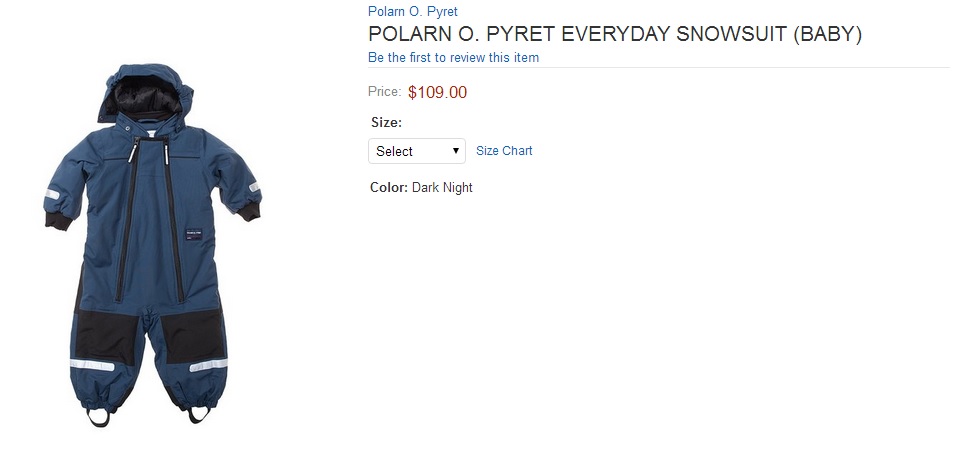Expand the Size Select dropdown
Viewport: 955px width, 451px height.
click(x=416, y=151)
